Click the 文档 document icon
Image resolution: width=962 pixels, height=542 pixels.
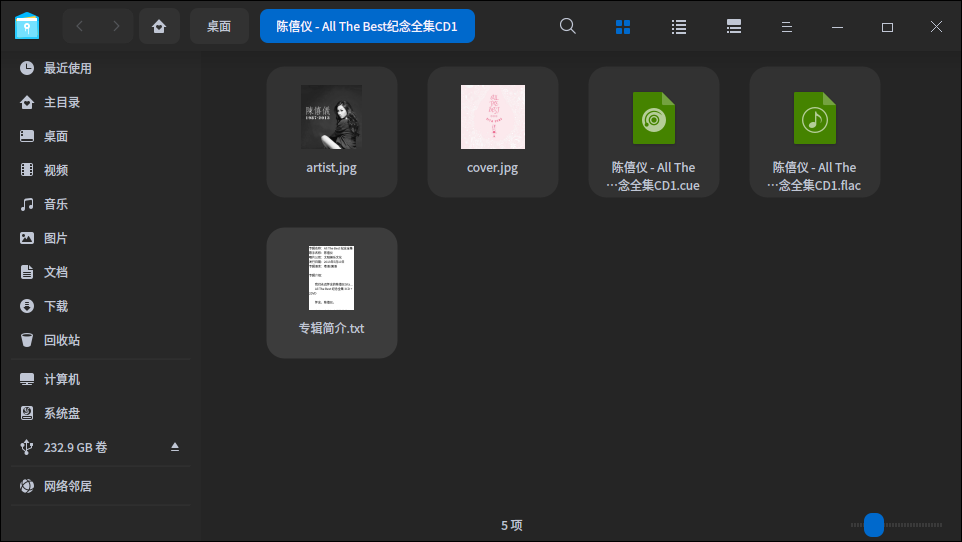[x=27, y=272]
